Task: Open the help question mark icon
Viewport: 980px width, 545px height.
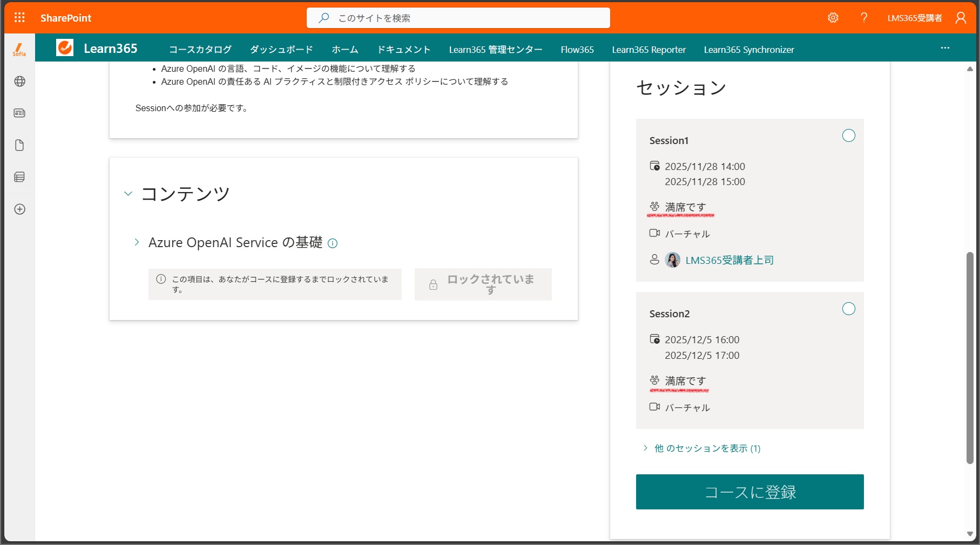Action: tap(864, 18)
